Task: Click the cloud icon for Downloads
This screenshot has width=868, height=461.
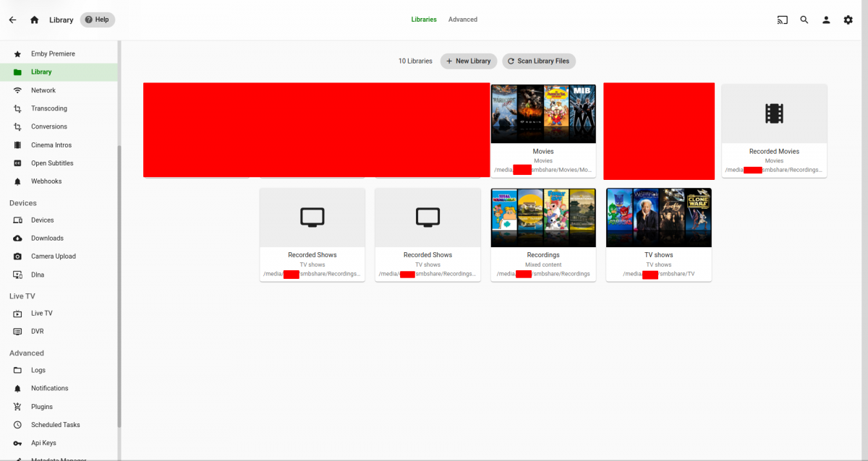Action: pos(17,238)
